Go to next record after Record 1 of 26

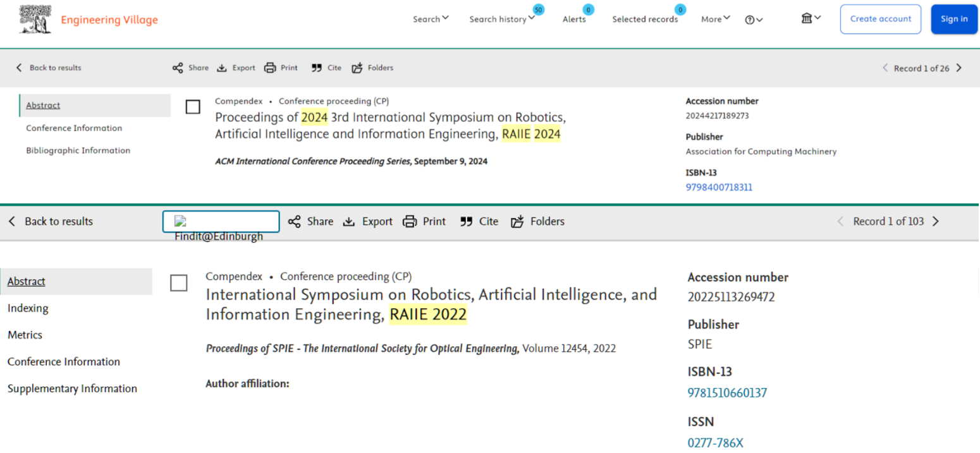point(959,68)
